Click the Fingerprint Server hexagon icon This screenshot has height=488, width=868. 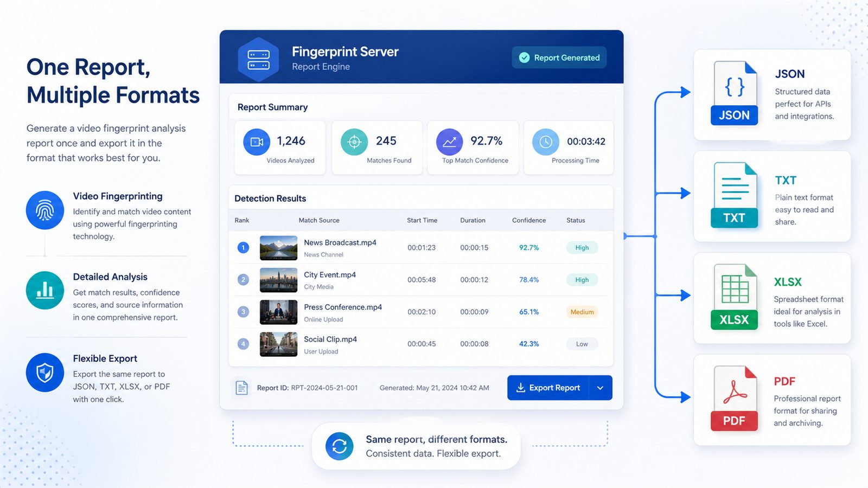pos(258,60)
